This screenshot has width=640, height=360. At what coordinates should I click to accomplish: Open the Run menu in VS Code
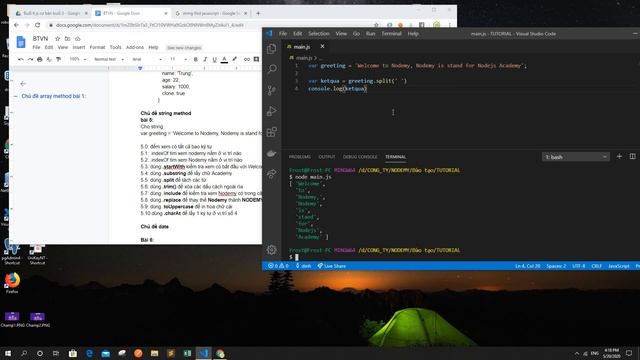[370, 33]
